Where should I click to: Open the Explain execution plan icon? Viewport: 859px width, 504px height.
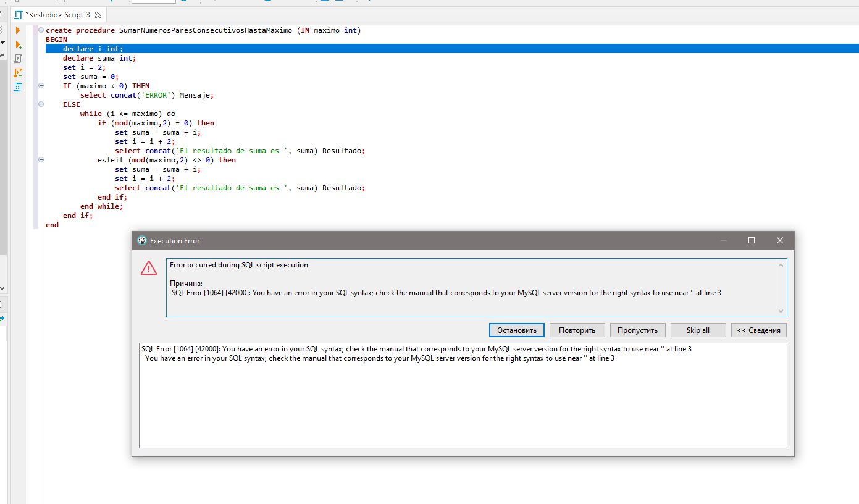18,87
